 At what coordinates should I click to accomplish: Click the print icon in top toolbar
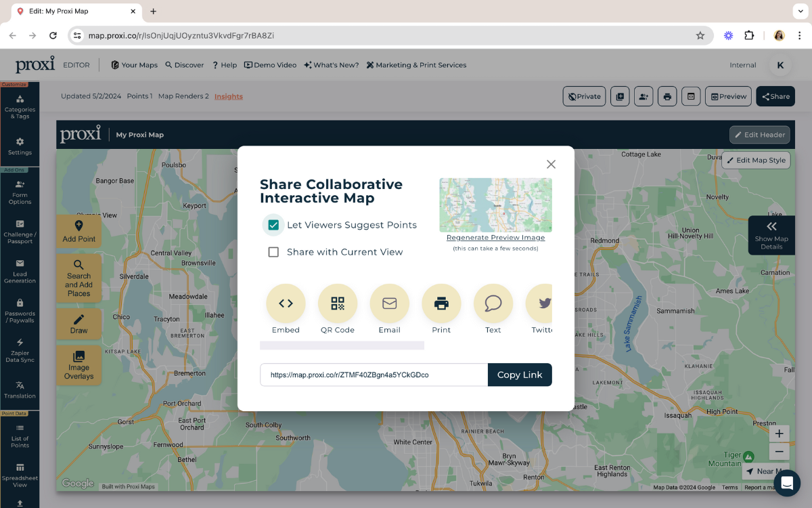667,96
